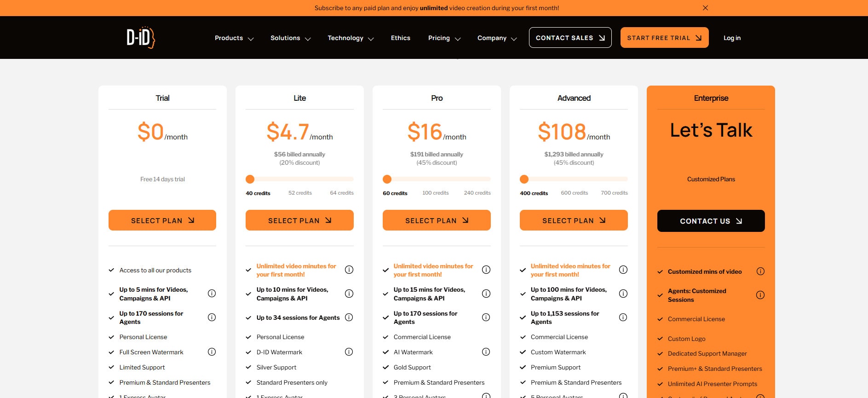Expand the Company dropdown menu
Viewport: 868px width, 398px height.
coord(497,38)
